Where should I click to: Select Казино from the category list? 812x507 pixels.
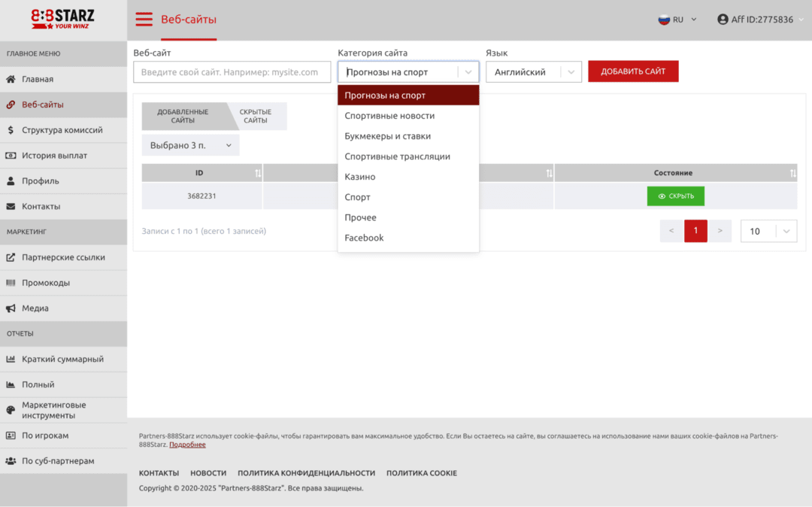360,177
